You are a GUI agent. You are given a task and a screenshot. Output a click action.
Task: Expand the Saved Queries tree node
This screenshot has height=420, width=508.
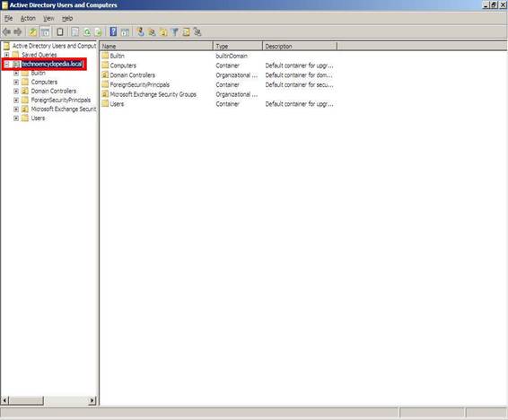pos(7,55)
